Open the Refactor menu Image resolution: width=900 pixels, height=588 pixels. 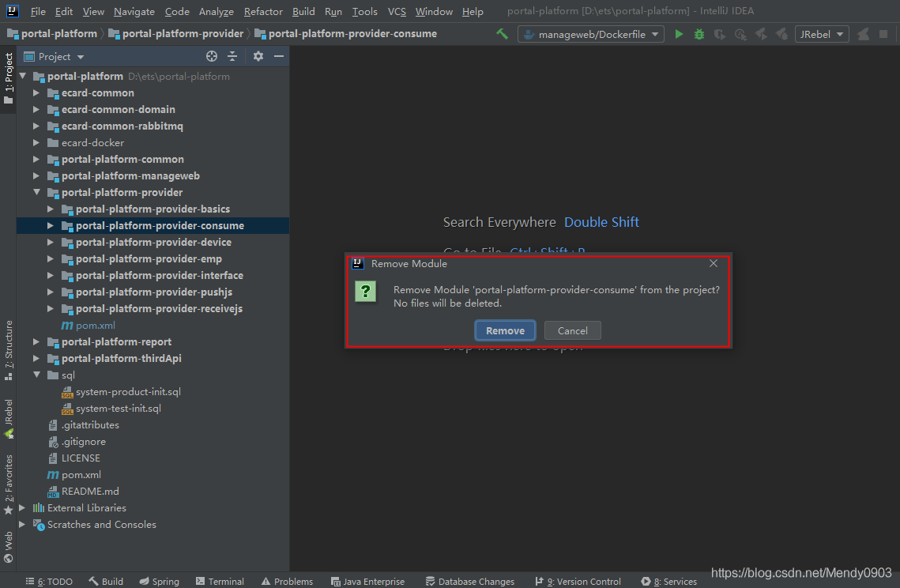pos(263,12)
